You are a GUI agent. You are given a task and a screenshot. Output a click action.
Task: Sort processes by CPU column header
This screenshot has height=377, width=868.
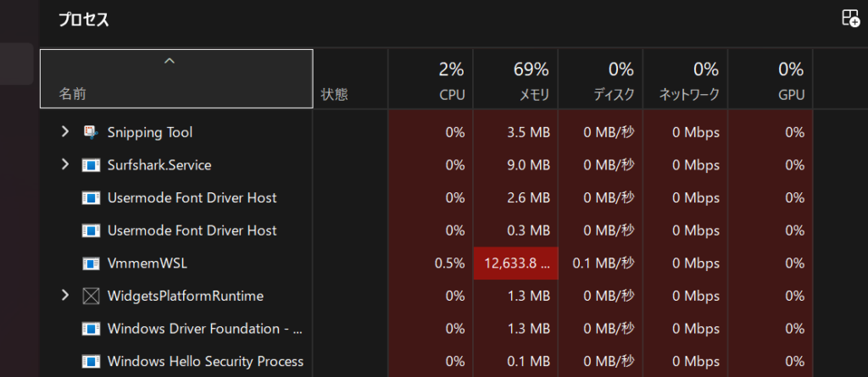[431, 79]
